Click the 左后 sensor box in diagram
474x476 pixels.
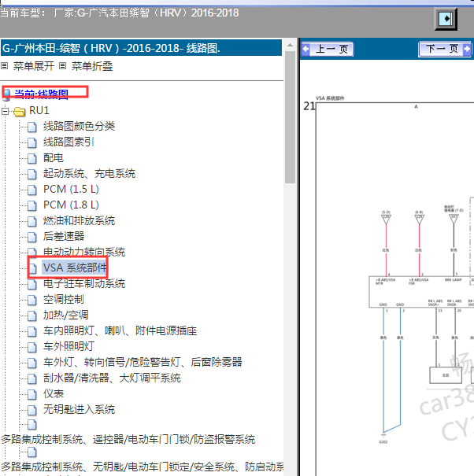point(446,375)
